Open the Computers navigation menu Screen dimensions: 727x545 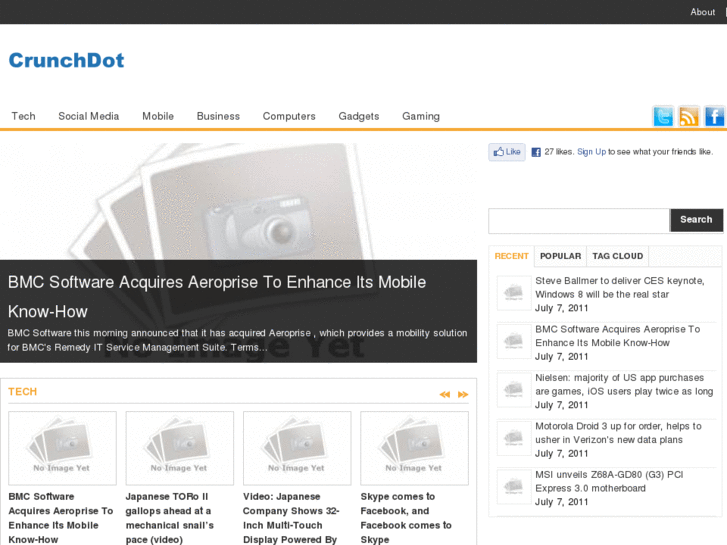pyautogui.click(x=289, y=116)
